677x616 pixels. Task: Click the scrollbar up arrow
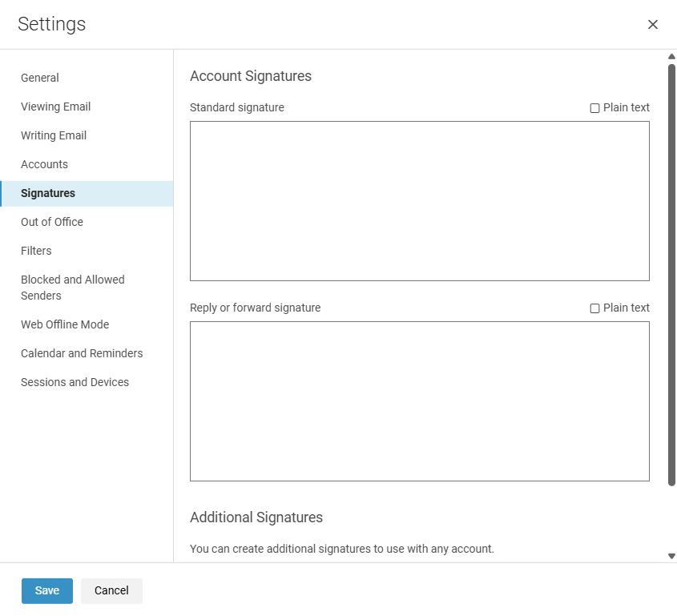click(671, 57)
